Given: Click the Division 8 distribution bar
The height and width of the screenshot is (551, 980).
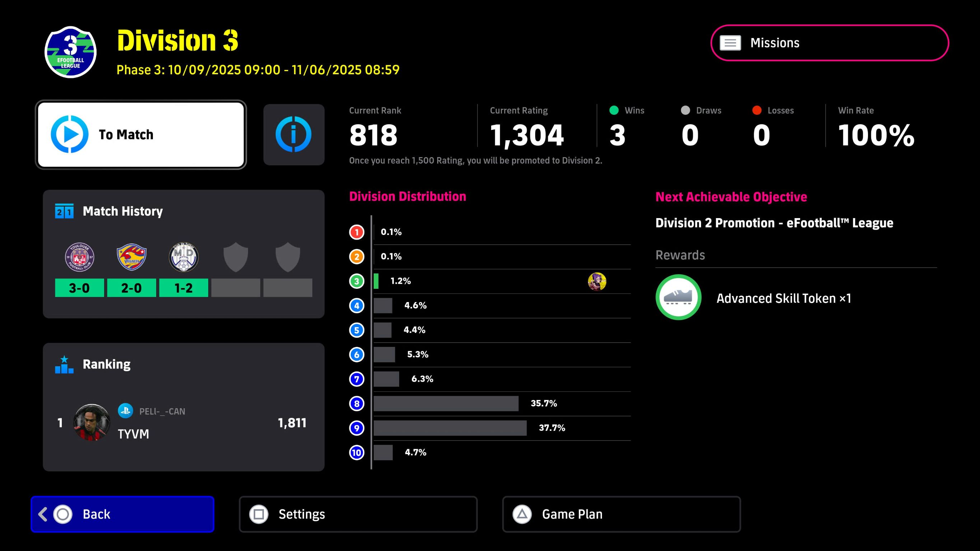Looking at the screenshot, I should click(x=445, y=404).
